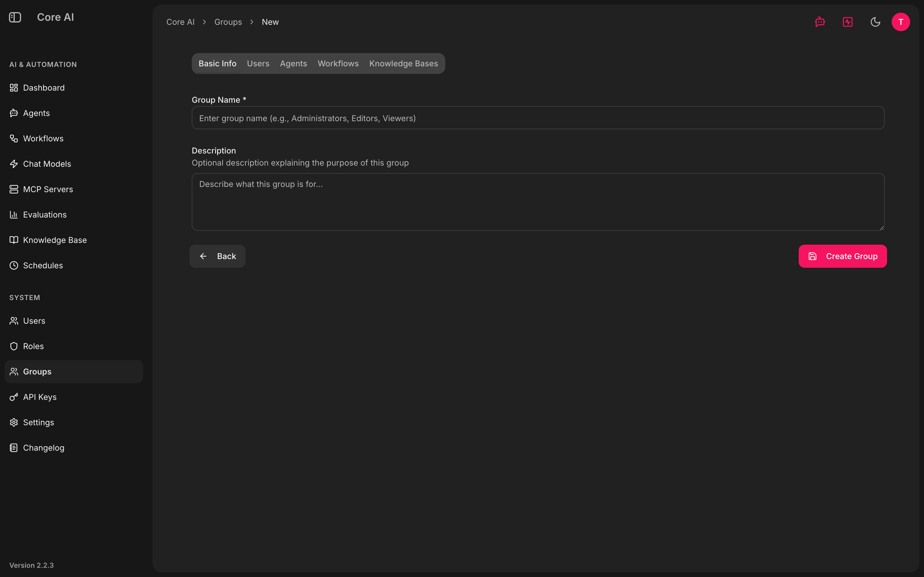Image resolution: width=924 pixels, height=577 pixels.
Task: Open the activity monitor icon
Action: [x=848, y=22]
